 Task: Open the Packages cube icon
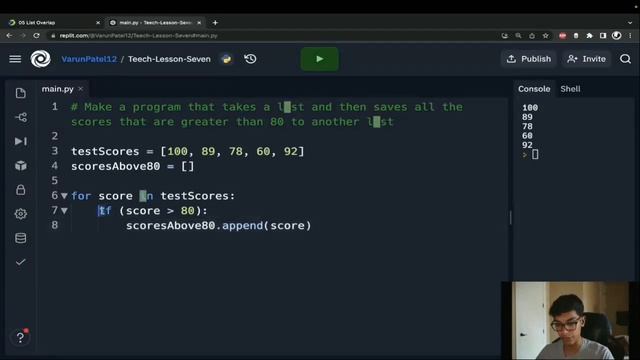[20, 165]
